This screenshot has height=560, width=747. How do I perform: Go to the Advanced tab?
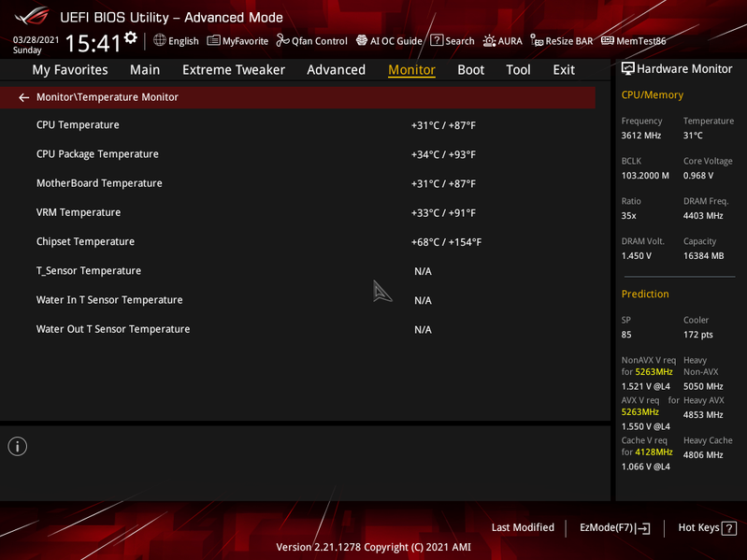(336, 70)
